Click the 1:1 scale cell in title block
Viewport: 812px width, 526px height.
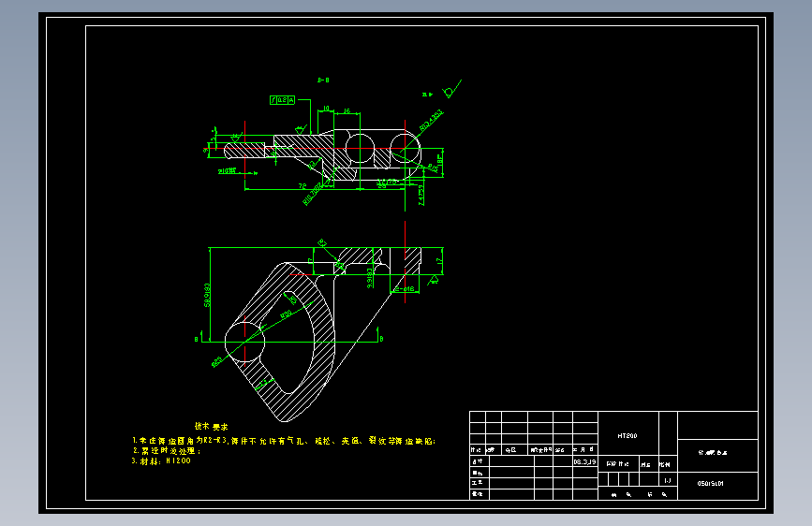coord(668,480)
